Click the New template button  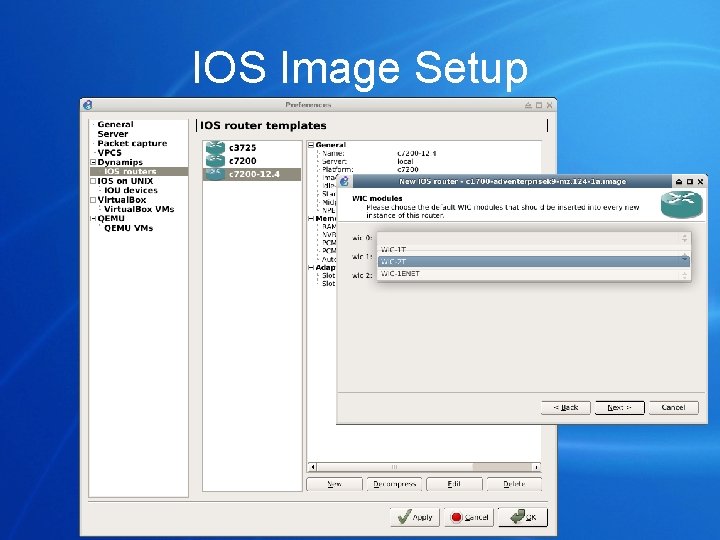334,484
